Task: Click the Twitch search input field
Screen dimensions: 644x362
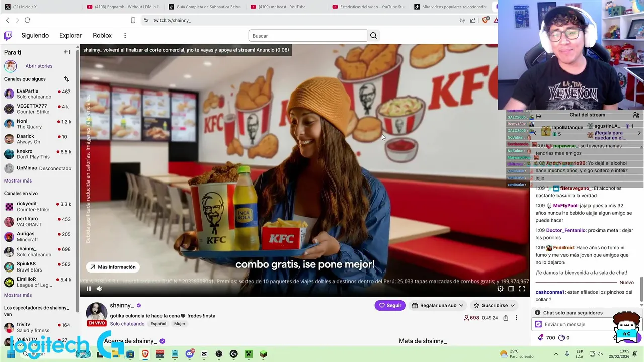Action: [307, 36]
